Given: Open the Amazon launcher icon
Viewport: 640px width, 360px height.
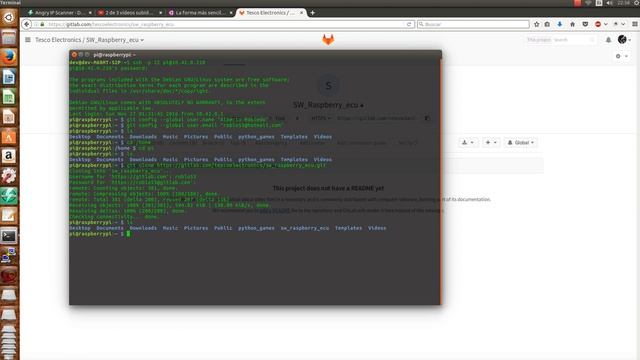Looking at the screenshot, I should click(9, 156).
